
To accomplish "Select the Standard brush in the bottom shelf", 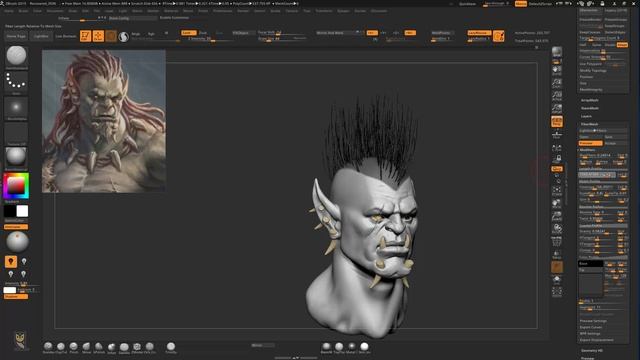I will (48, 347).
